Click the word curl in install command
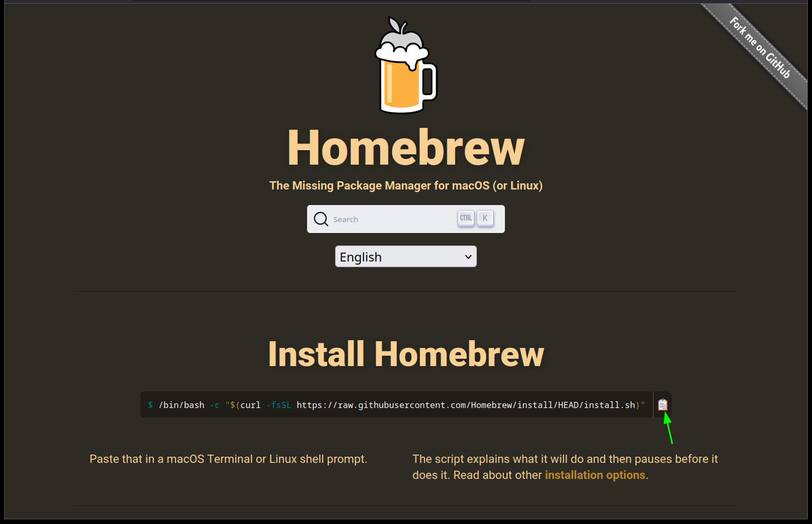Viewport: 812px width, 524px height. (250, 405)
